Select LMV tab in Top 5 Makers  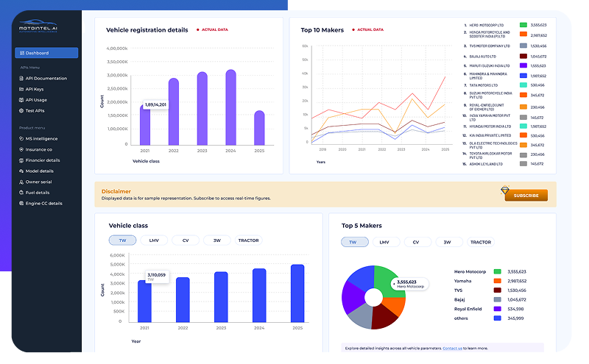pos(384,242)
